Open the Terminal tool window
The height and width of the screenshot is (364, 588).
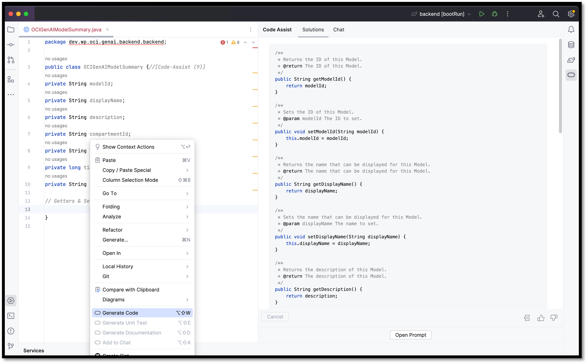[11, 316]
